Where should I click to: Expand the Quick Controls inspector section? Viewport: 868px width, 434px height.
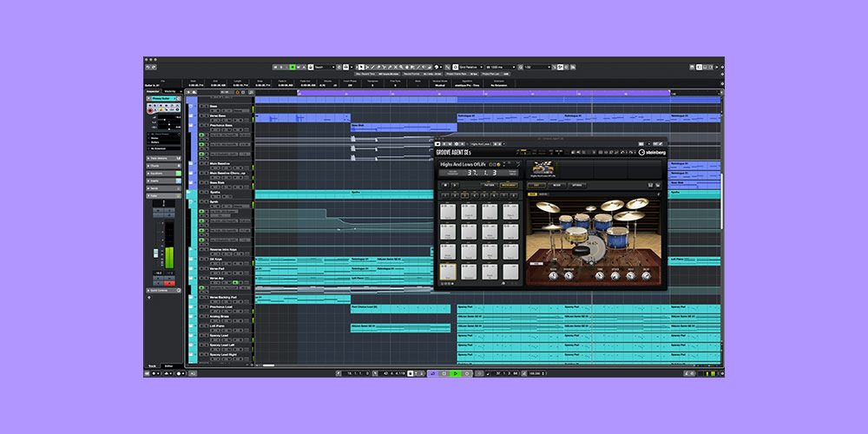164,290
